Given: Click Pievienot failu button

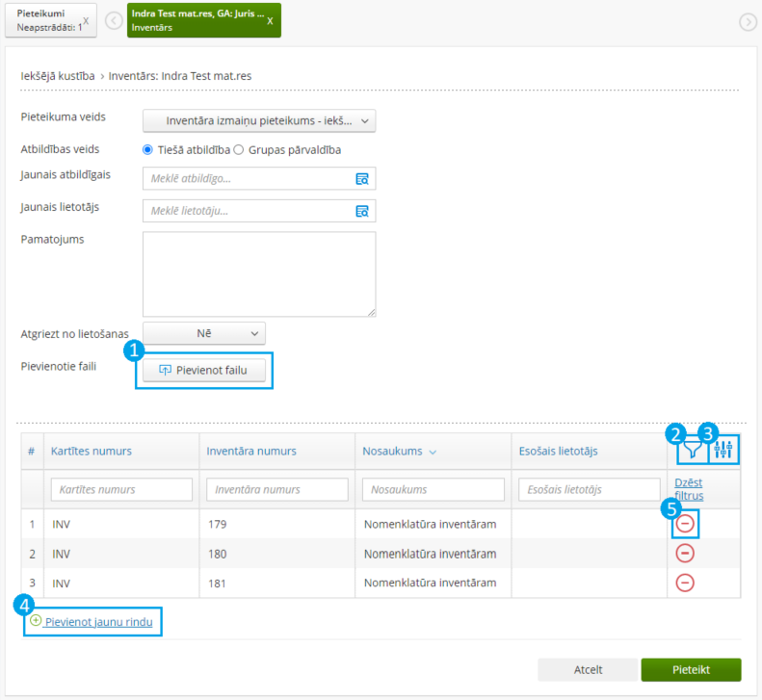Looking at the screenshot, I should coord(204,370).
